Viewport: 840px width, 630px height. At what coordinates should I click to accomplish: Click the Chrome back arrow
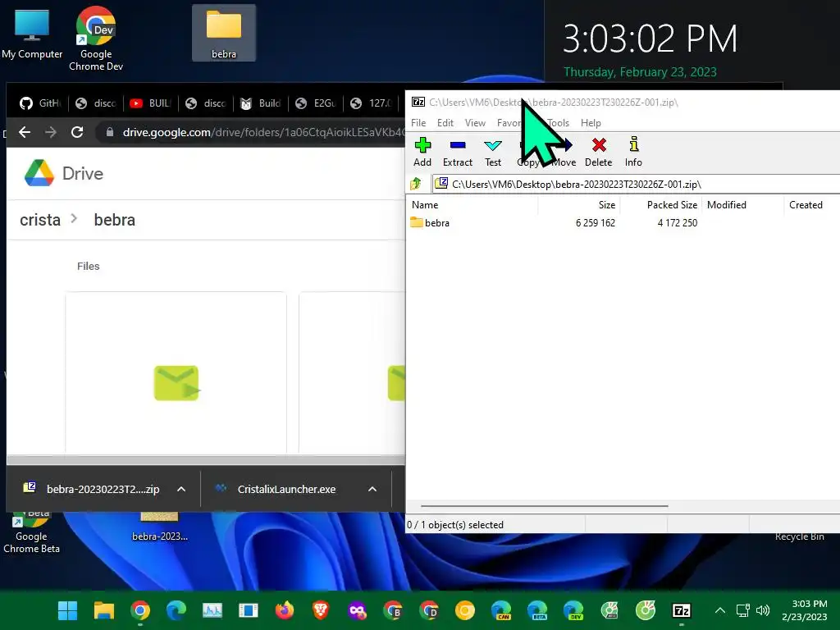pyautogui.click(x=25, y=132)
